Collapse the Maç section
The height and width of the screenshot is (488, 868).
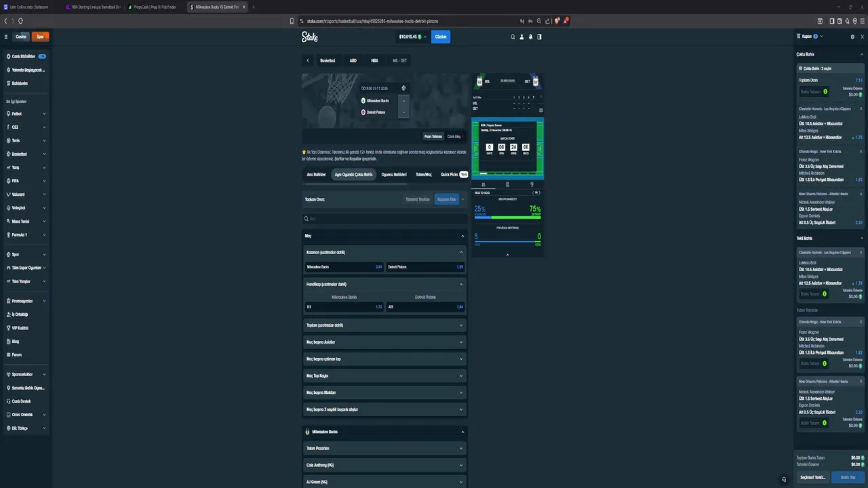(x=384, y=236)
